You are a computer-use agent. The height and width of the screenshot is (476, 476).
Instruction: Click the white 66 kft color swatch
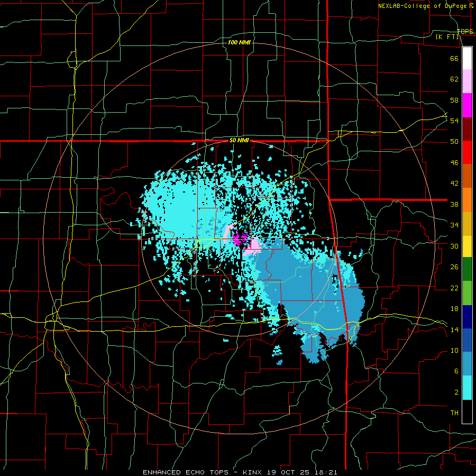coord(467,58)
